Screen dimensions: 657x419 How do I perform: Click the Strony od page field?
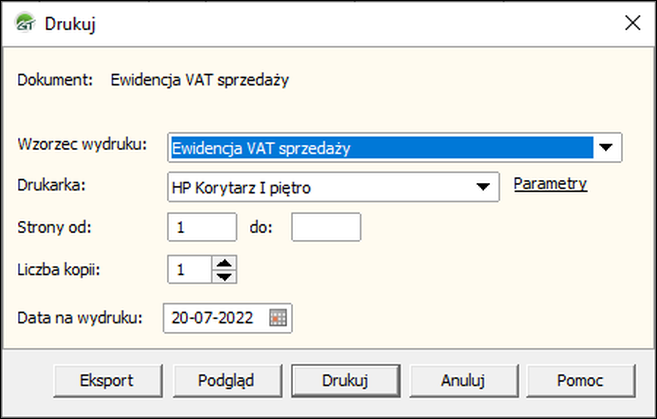(x=202, y=227)
